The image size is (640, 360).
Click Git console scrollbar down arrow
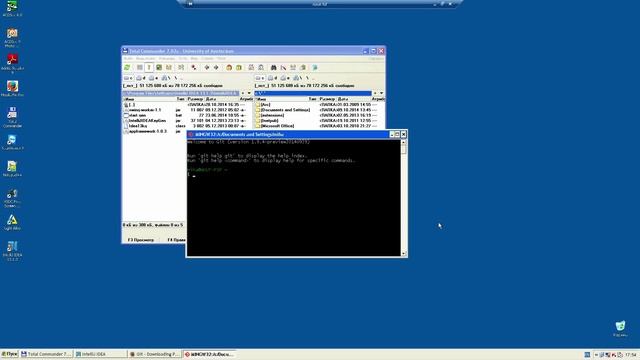[403, 253]
